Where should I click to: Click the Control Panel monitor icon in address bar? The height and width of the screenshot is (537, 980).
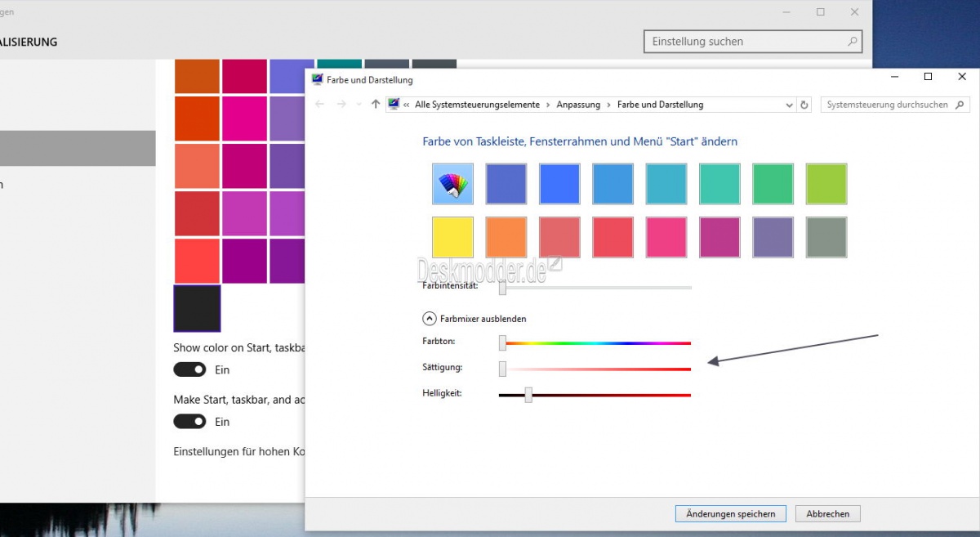pyautogui.click(x=394, y=104)
